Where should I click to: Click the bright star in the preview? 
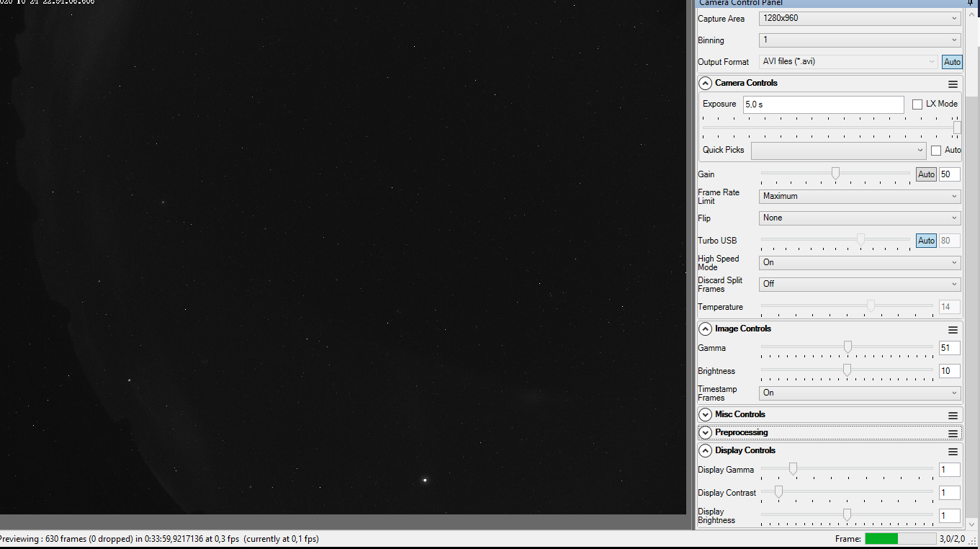coord(425,480)
